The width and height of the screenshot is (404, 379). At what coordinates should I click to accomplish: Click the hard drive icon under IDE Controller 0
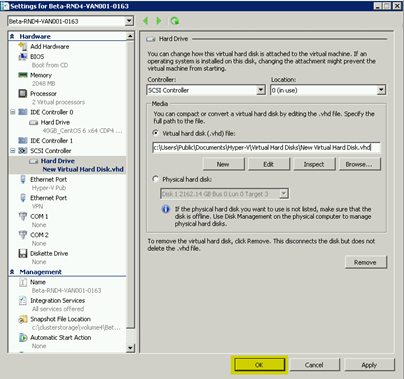point(33,123)
